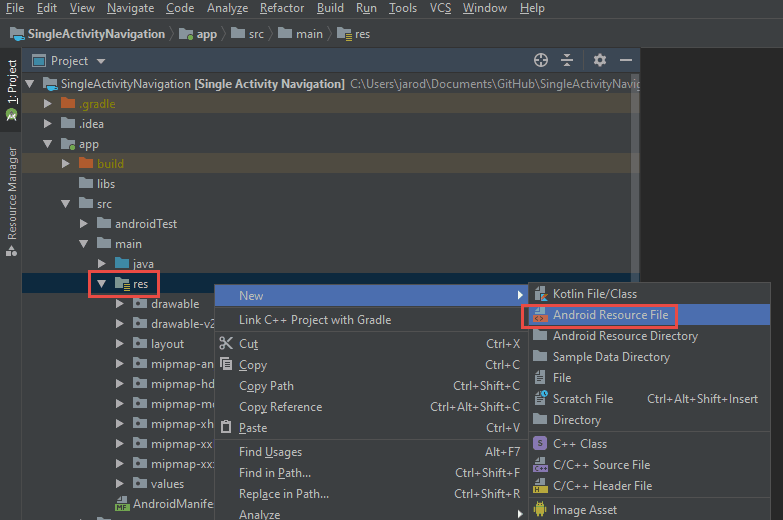Open the Project panel settings gear

coord(600,61)
